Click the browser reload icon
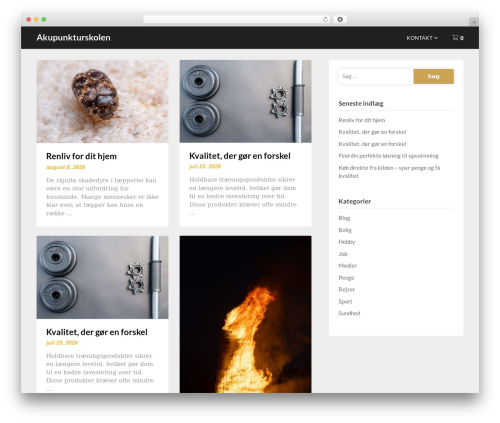The image size is (500, 423). click(325, 19)
